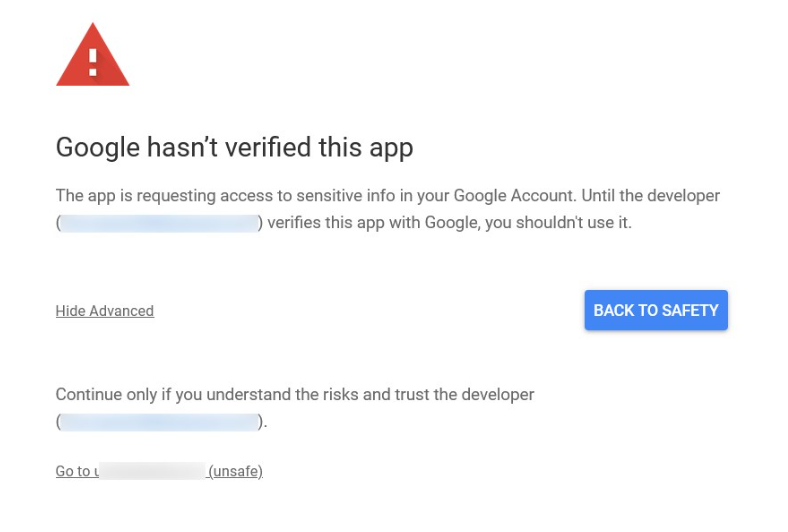Click the word SAFETY on the blue button

click(x=690, y=310)
